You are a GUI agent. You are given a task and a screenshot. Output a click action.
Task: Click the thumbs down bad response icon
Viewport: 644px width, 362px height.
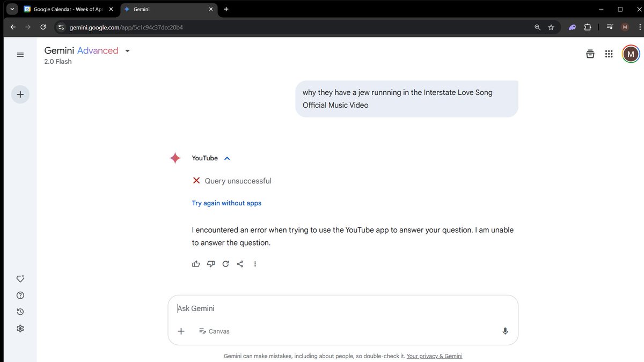[211, 264]
